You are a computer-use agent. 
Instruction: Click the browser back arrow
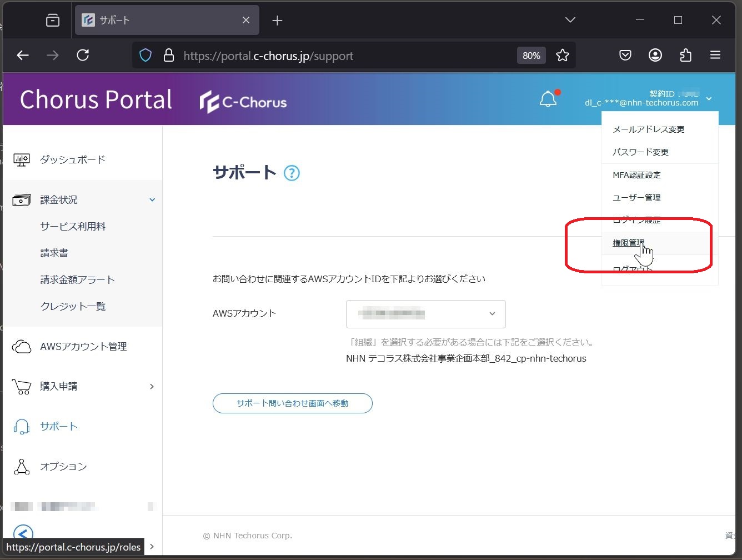click(23, 55)
